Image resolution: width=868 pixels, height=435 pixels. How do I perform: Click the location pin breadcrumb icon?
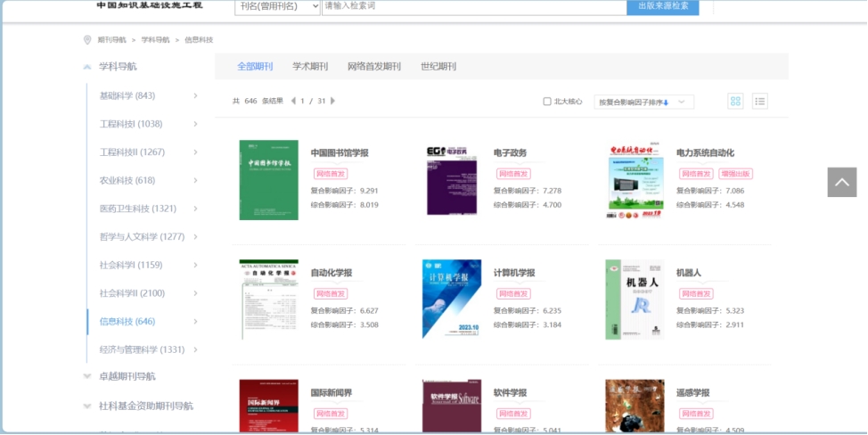point(87,40)
